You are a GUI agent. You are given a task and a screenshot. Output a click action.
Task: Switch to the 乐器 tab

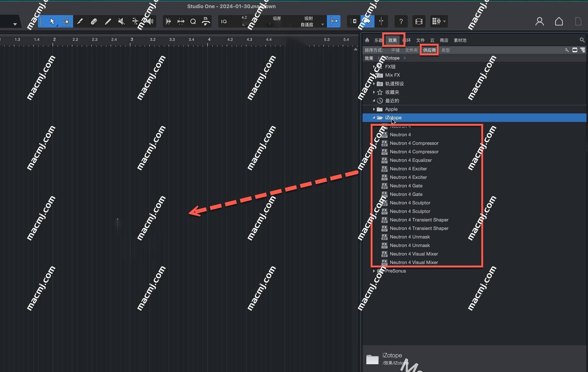coord(378,40)
